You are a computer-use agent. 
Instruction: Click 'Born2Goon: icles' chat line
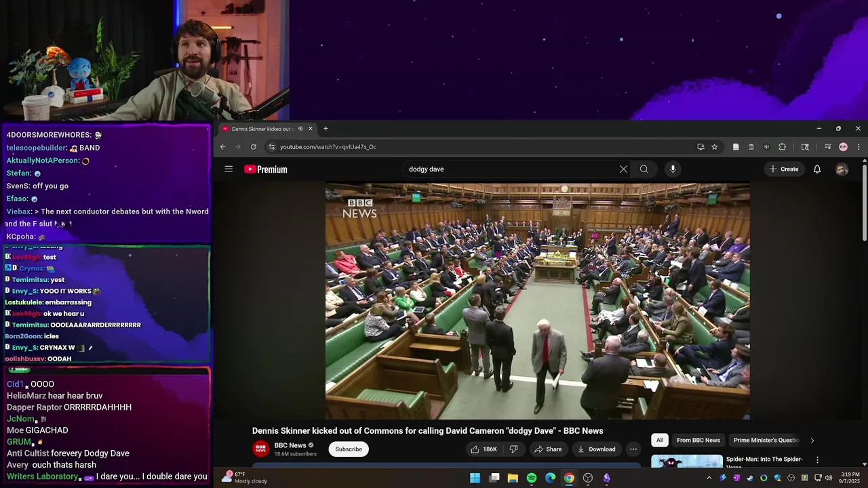pyautogui.click(x=32, y=336)
